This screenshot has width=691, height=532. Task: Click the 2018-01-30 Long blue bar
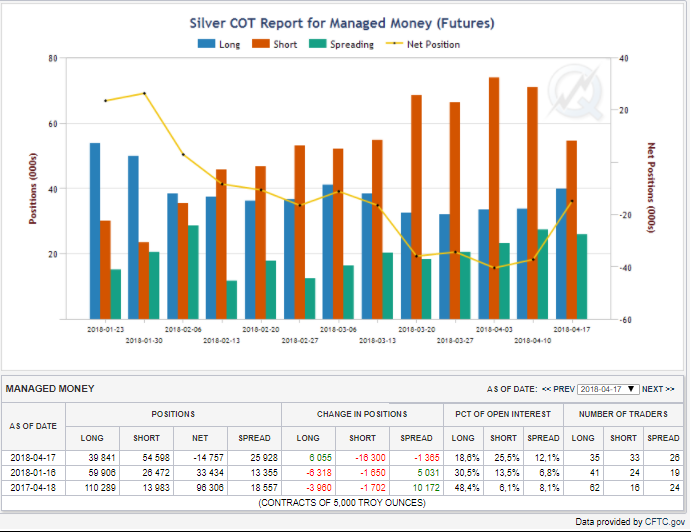[x=133, y=238]
